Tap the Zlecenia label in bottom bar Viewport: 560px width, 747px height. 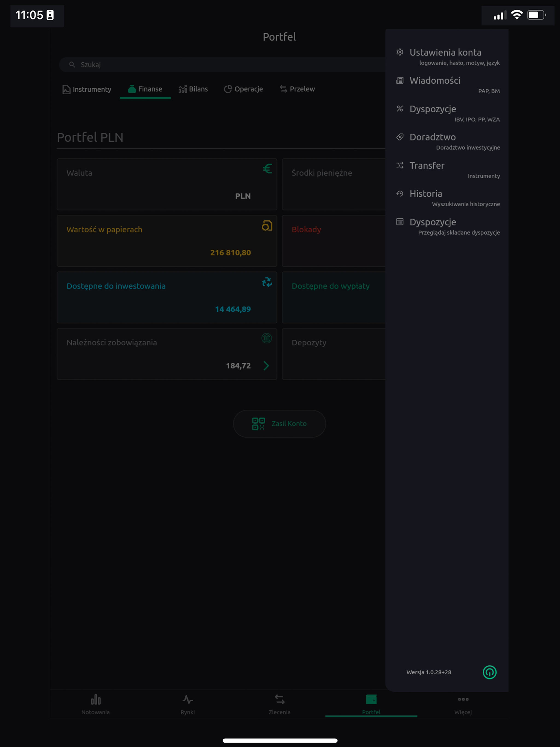(279, 712)
